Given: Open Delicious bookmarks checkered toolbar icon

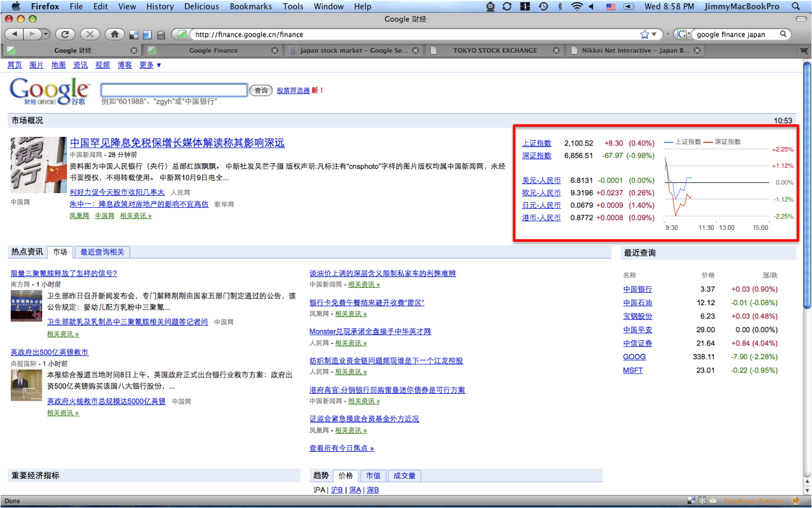Looking at the screenshot, I should coord(134,35).
